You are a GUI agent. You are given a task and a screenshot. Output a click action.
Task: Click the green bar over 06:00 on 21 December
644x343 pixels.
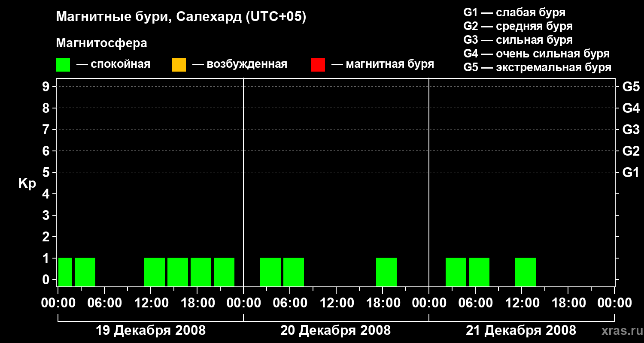479,272
